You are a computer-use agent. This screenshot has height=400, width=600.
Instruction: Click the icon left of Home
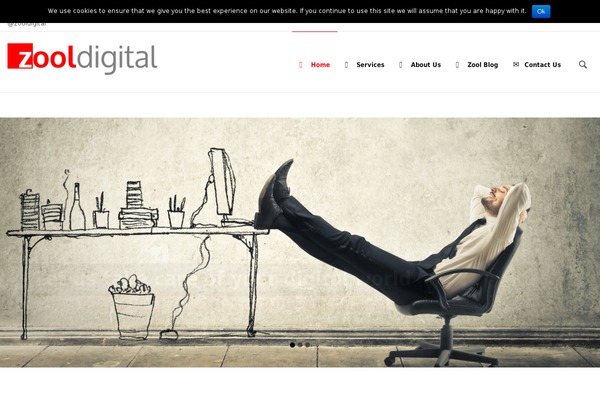coord(300,65)
